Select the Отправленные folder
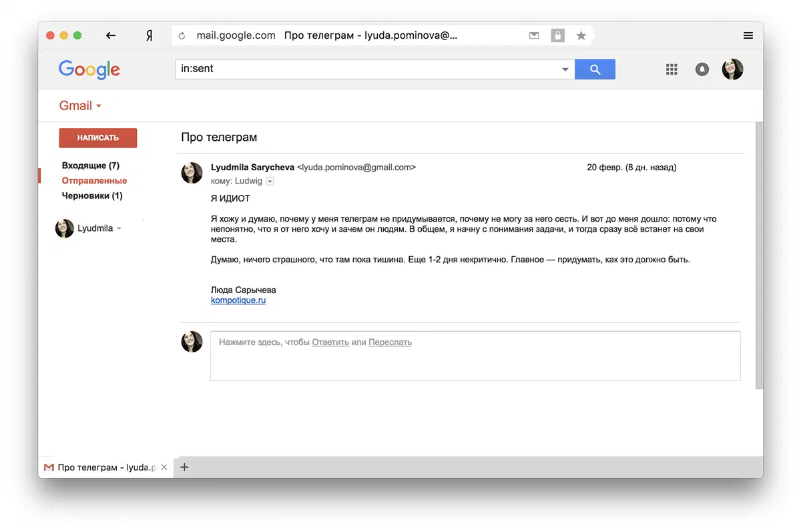The width and height of the screenshot is (801, 532). pyautogui.click(x=94, y=181)
